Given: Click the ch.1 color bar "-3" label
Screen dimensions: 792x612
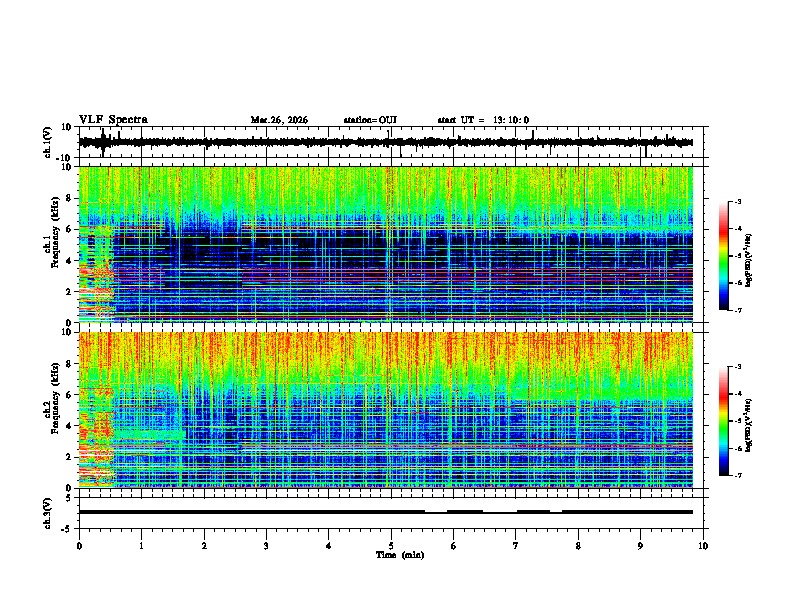Looking at the screenshot, I should pyautogui.click(x=737, y=201).
